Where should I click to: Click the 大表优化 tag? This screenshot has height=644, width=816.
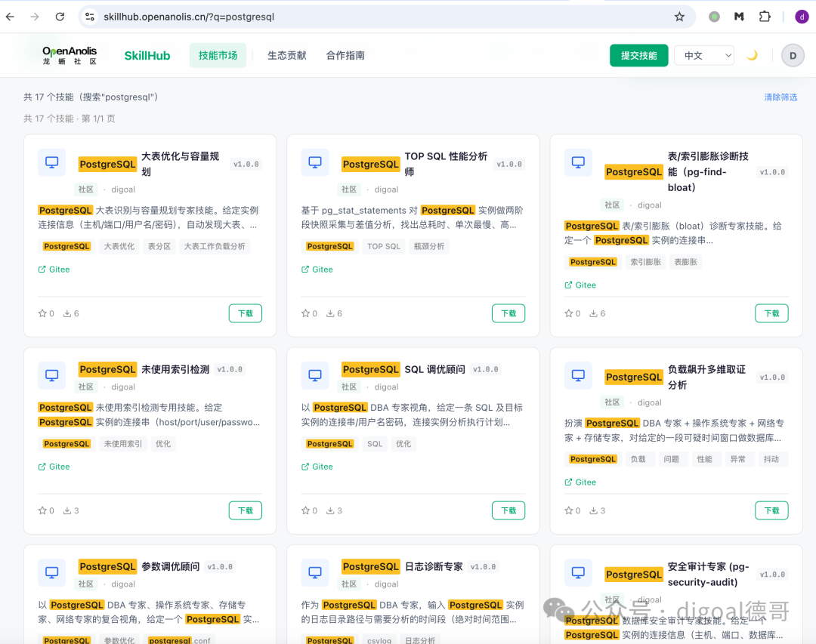click(x=119, y=246)
